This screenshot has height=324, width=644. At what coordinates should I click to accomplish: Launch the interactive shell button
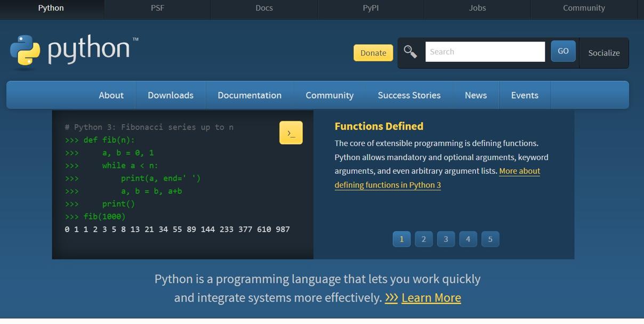(x=291, y=133)
